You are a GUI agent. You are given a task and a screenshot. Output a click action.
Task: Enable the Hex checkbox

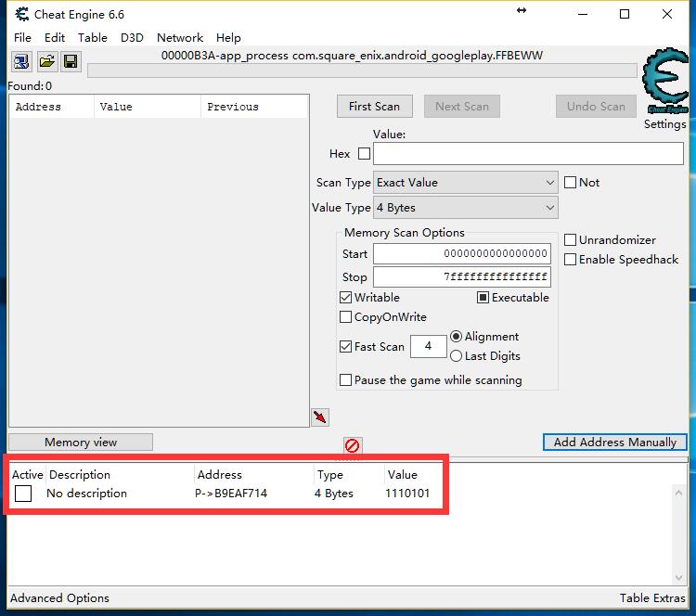coord(364,154)
